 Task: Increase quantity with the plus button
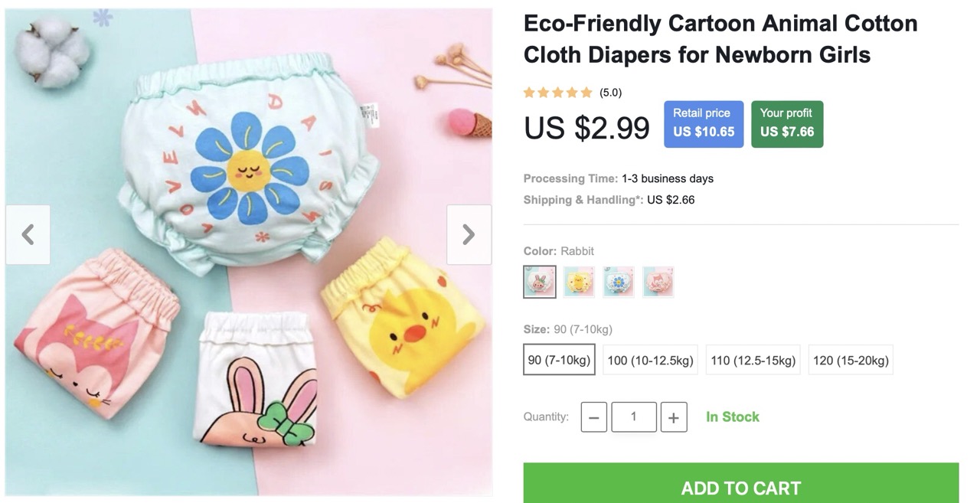(x=673, y=417)
